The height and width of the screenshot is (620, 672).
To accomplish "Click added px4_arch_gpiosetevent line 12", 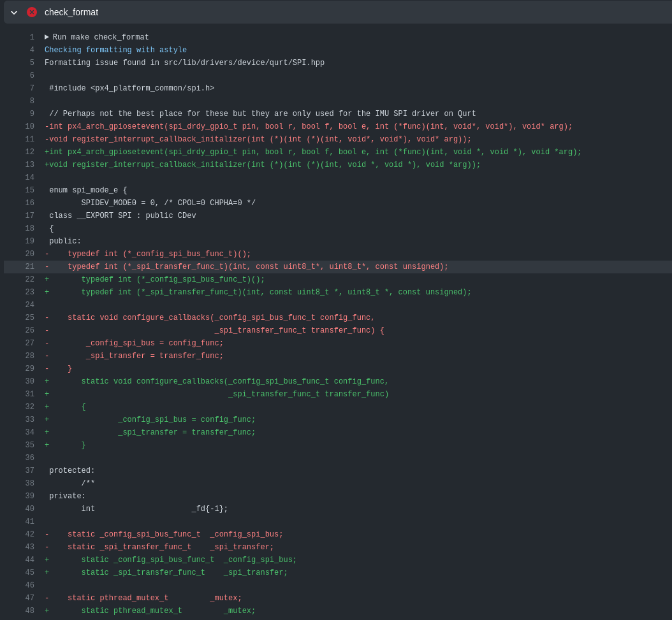I will click(x=313, y=152).
